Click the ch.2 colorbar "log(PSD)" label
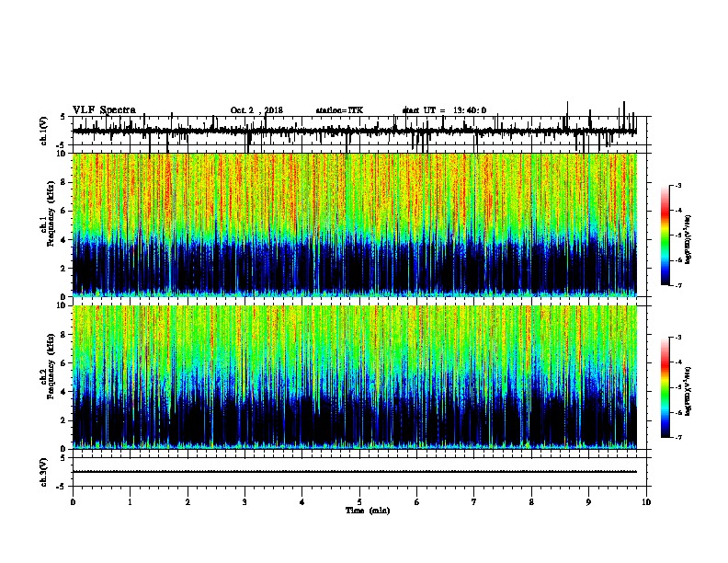728x563 pixels. (688, 391)
